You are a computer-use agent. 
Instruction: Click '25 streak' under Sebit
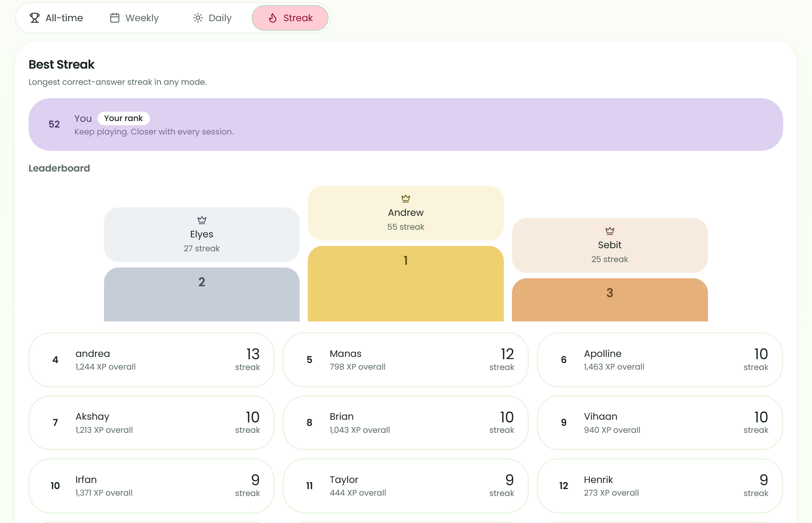pos(610,259)
